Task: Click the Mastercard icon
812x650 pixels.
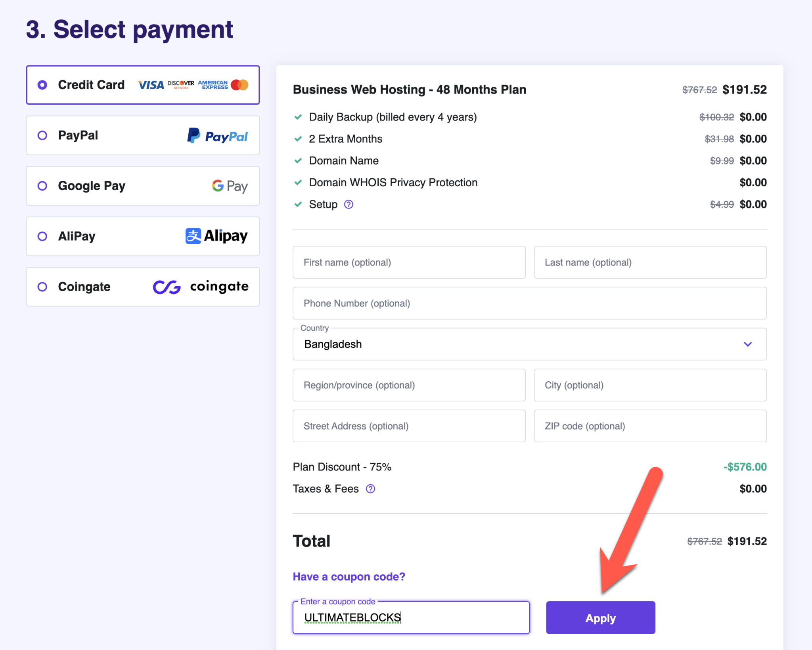Action: click(240, 84)
